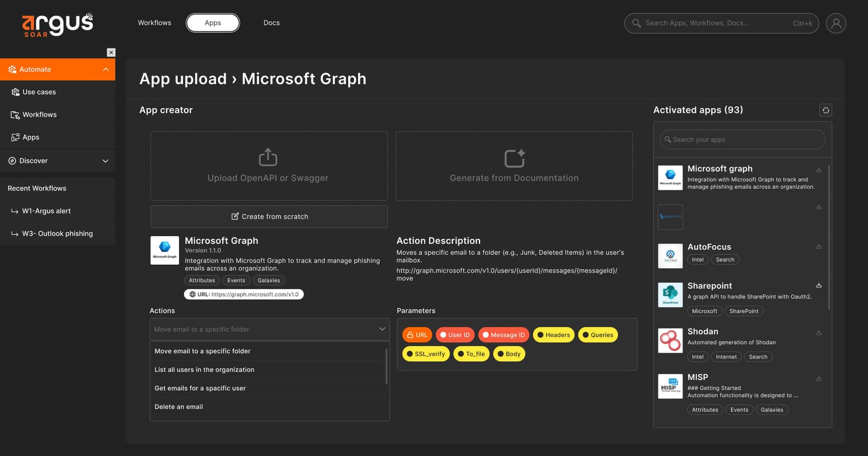Click the Activated apps list scrollbar
The height and width of the screenshot is (456, 868).
point(829,238)
